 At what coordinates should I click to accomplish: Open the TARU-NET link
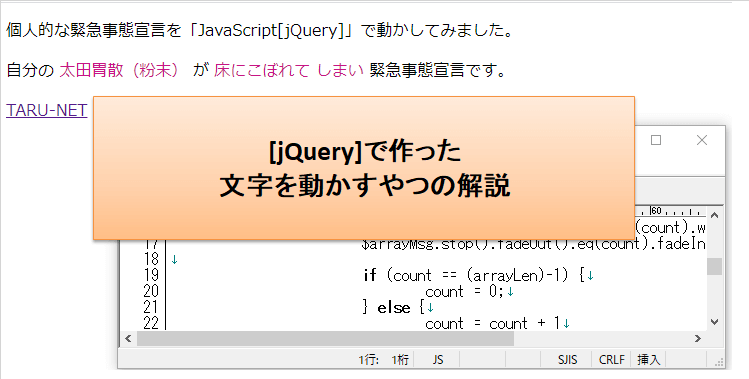coord(46,110)
